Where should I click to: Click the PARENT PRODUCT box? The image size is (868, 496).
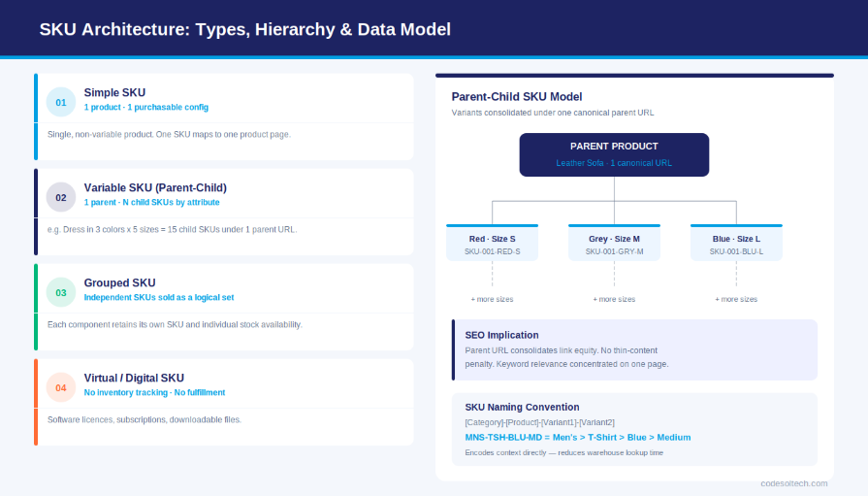tap(614, 154)
